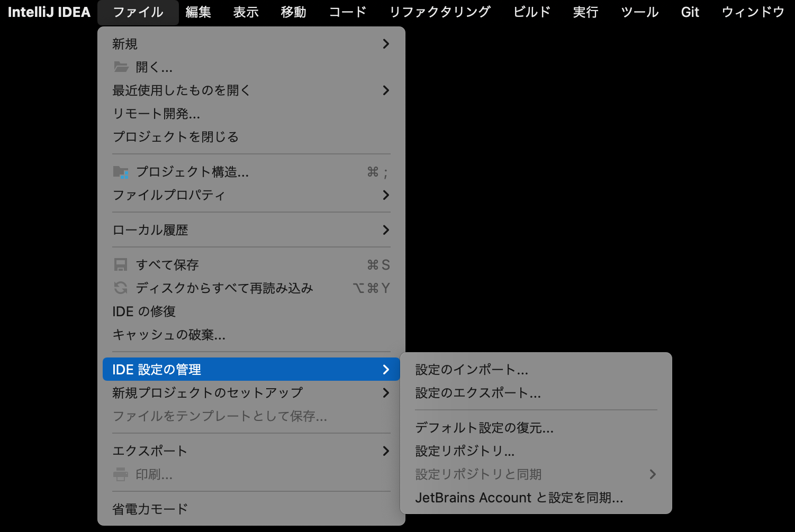Viewport: 795px width, 532px height.
Task: Choose 印刷... menu entry
Action: point(251,474)
